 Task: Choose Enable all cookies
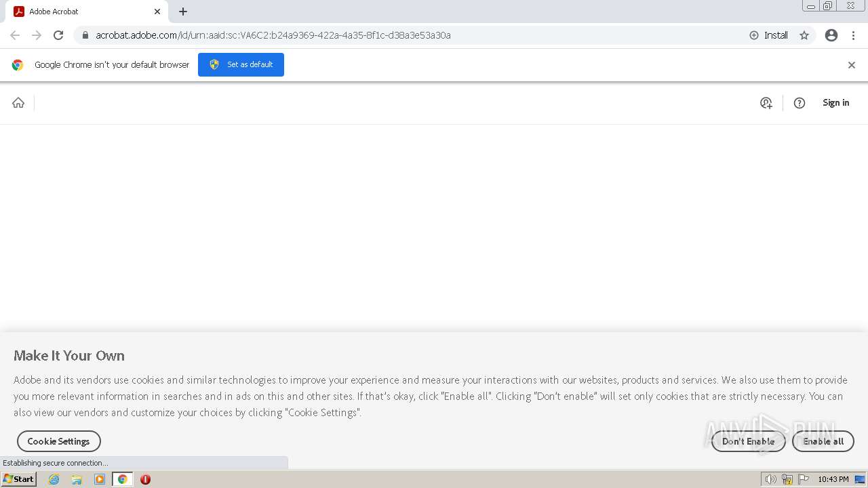pos(823,441)
